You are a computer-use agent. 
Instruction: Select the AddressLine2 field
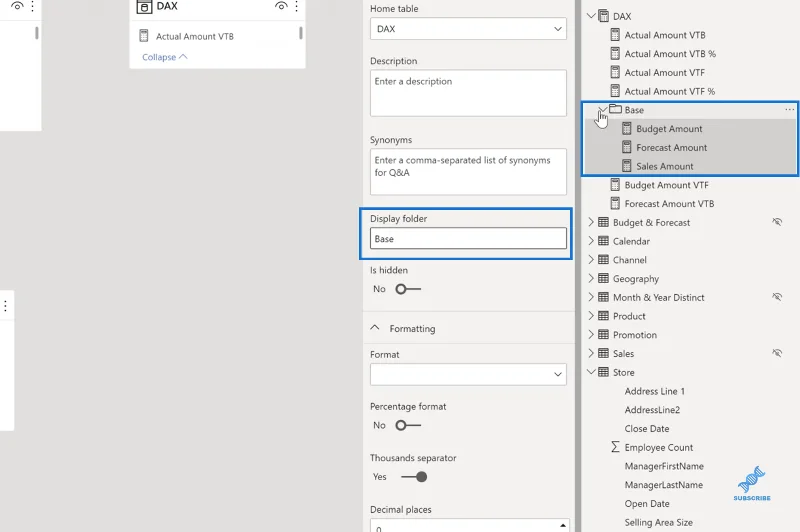tap(652, 410)
